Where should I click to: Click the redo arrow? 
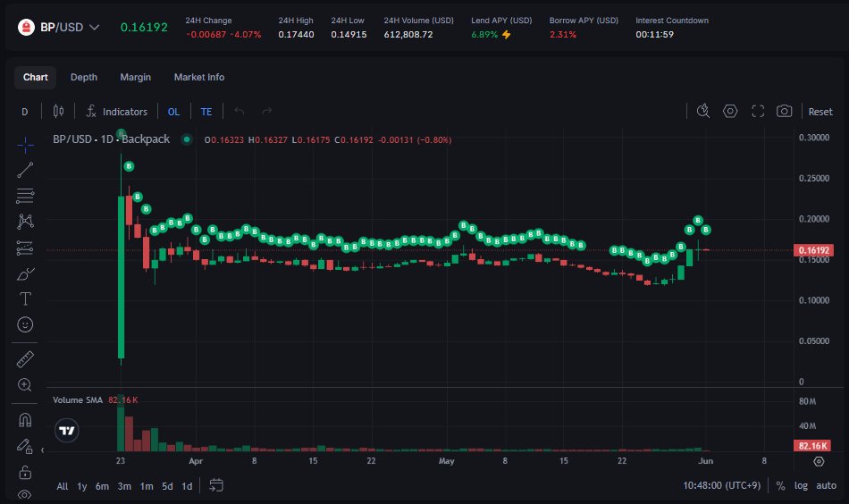pyautogui.click(x=266, y=112)
